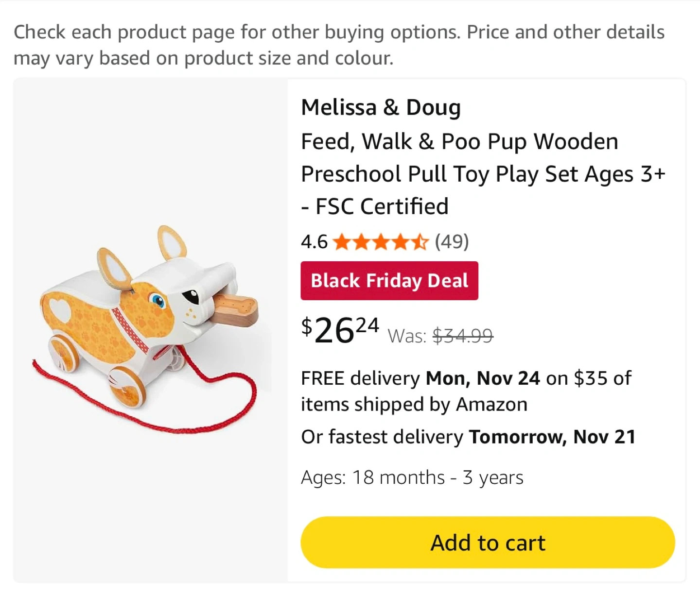Click the Ages: 18 months - 3 years line
700x595 pixels.
click(x=412, y=477)
